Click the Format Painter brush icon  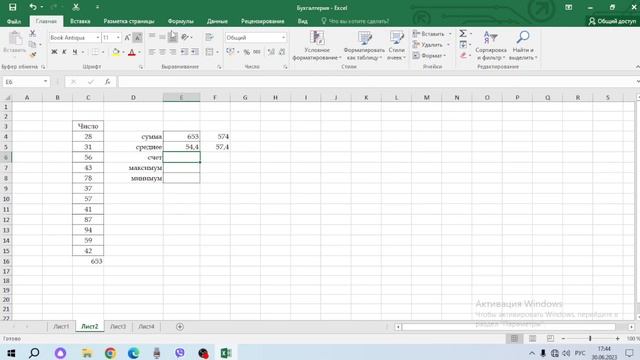coord(33,54)
